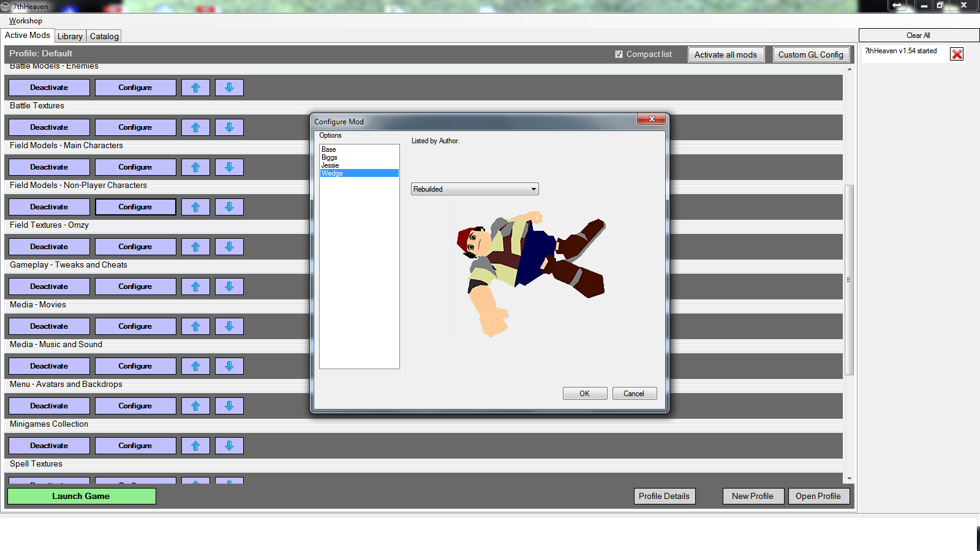Move Battle Models - Enemies mod up
The width and height of the screenshot is (980, 551).
pos(196,88)
